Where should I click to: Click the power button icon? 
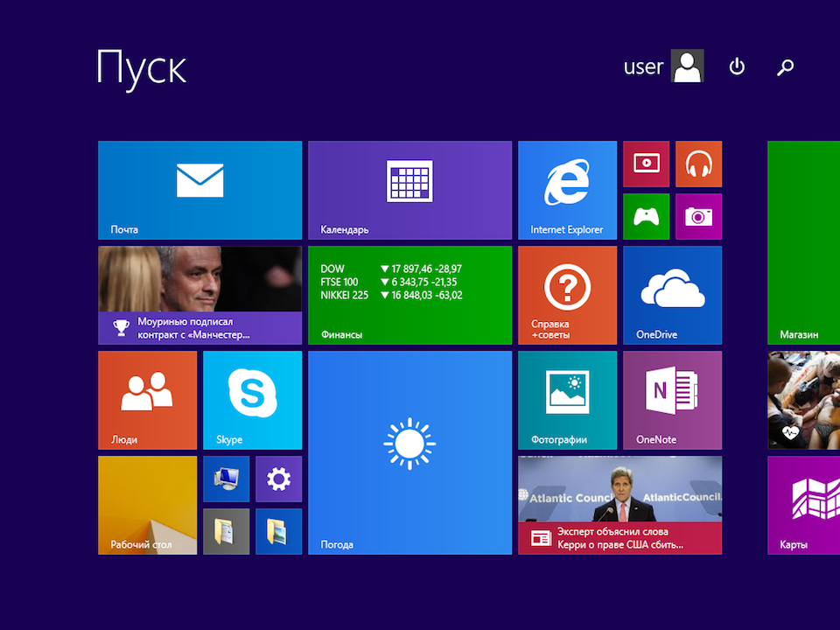(737, 66)
